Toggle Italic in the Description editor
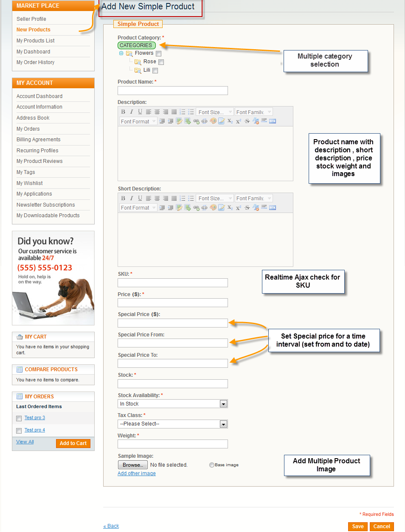405x532 pixels. [x=132, y=112]
